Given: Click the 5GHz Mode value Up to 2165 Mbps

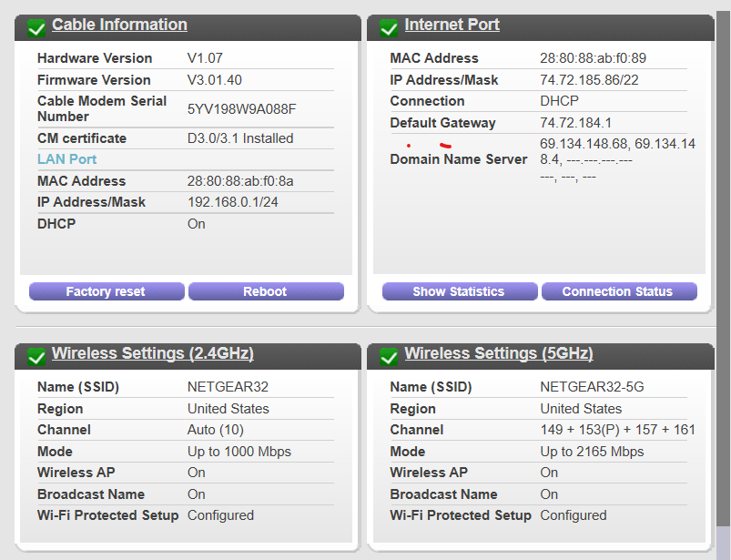Looking at the screenshot, I should pyautogui.click(x=592, y=452).
